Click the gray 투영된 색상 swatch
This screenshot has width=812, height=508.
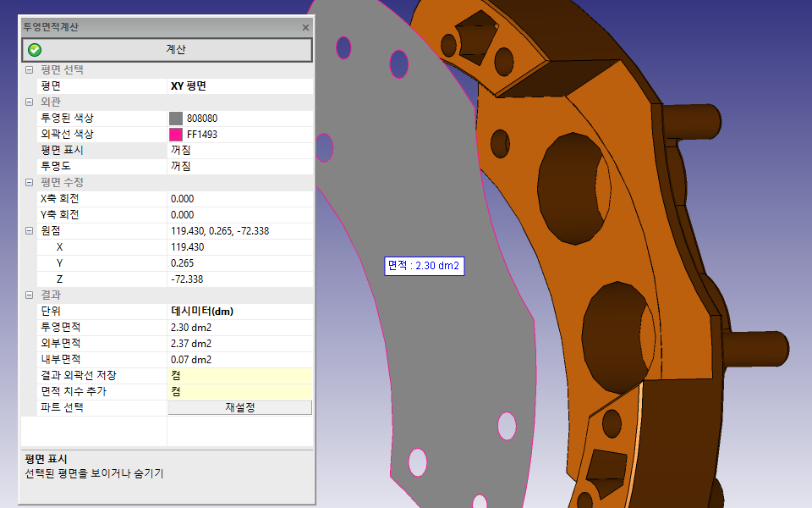[x=176, y=119]
